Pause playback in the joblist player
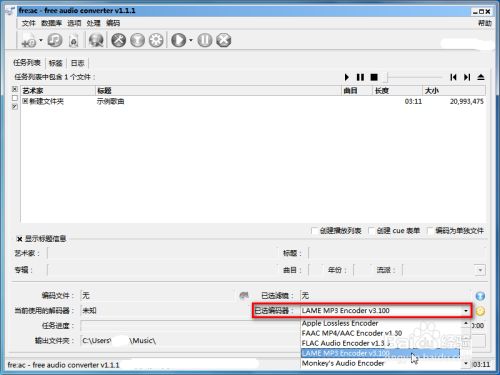 point(360,77)
